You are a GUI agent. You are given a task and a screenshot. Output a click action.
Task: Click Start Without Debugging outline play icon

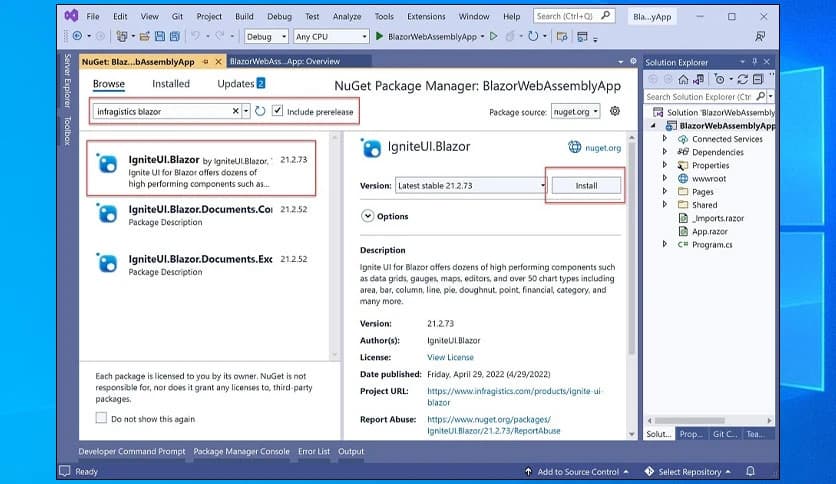(x=494, y=36)
